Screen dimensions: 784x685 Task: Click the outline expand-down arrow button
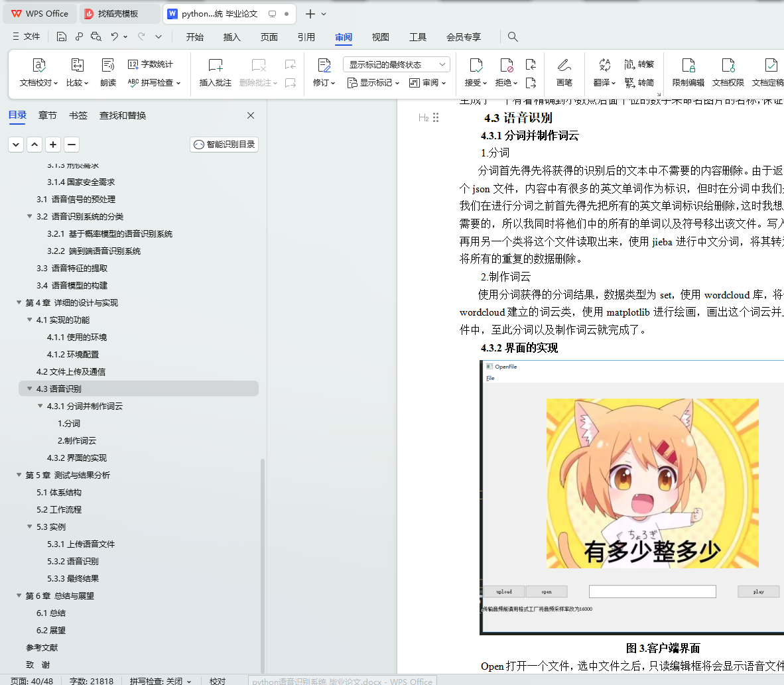click(16, 145)
